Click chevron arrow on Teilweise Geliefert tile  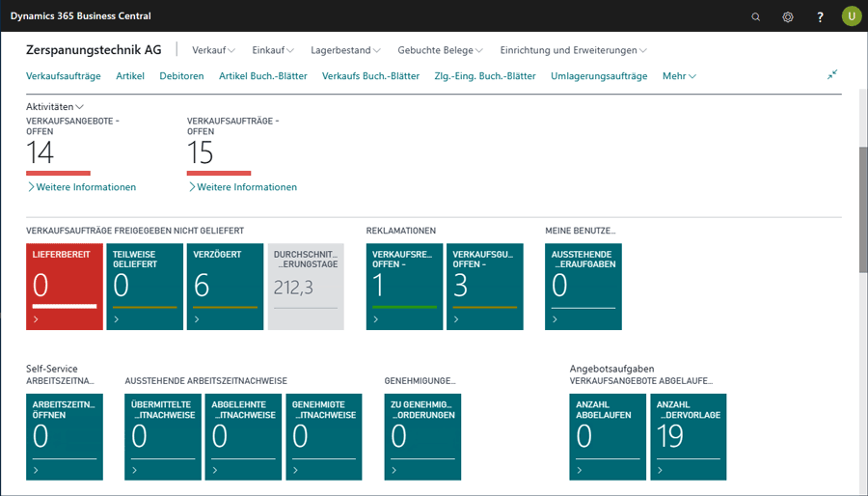(117, 319)
